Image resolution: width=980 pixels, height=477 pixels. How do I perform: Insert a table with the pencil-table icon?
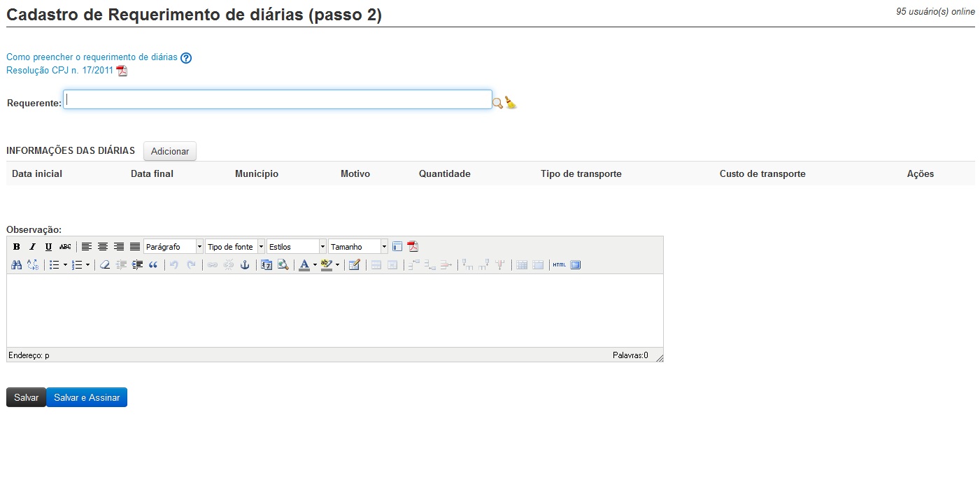(x=354, y=265)
